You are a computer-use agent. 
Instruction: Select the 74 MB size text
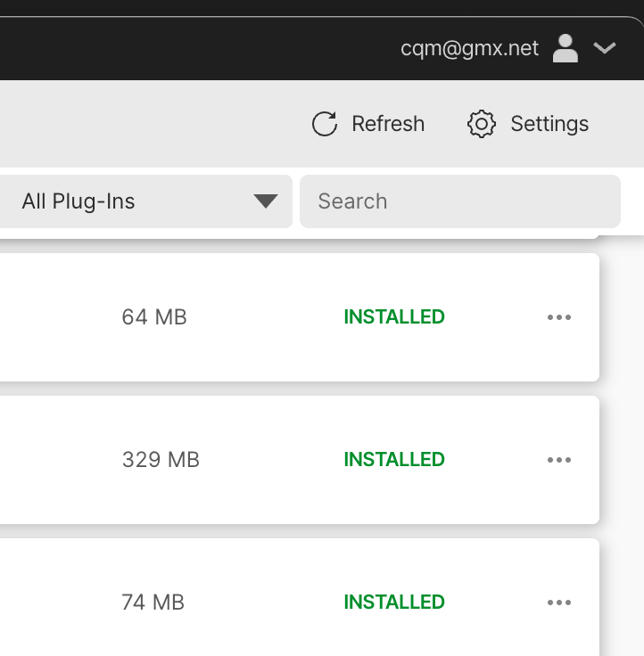pyautogui.click(x=153, y=603)
